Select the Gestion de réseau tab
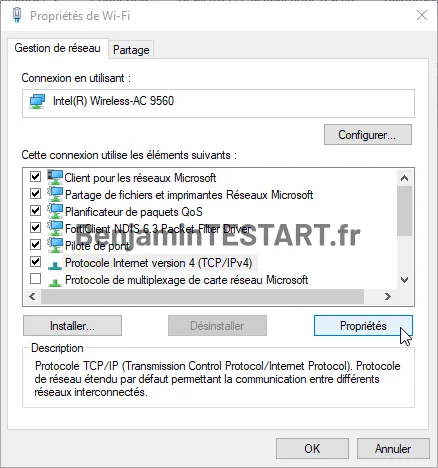This screenshot has height=468, width=438. point(57,48)
